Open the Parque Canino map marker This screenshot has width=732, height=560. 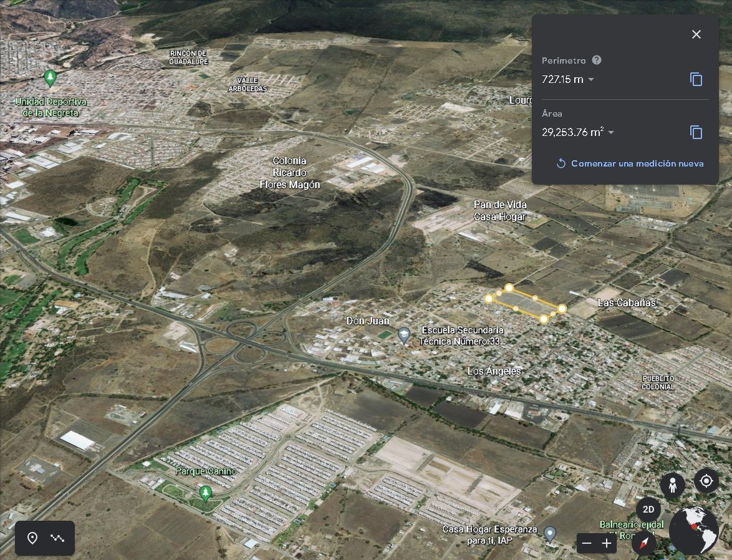205,494
